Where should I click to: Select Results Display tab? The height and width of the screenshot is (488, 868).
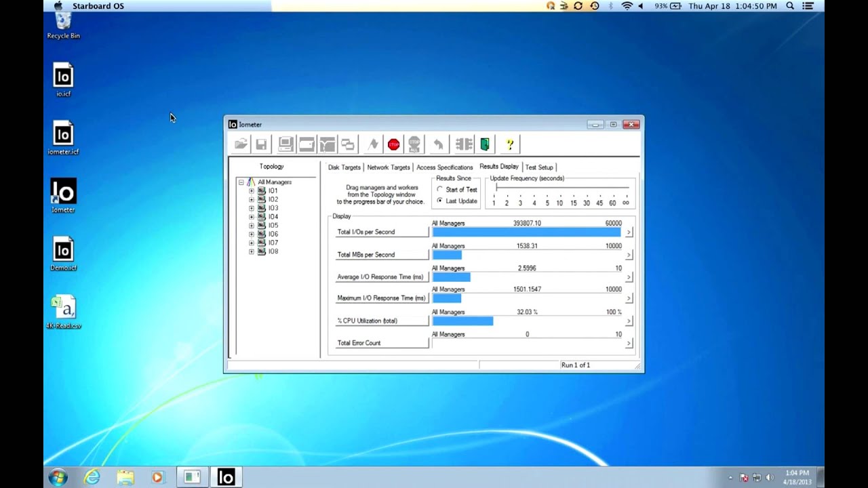(499, 167)
